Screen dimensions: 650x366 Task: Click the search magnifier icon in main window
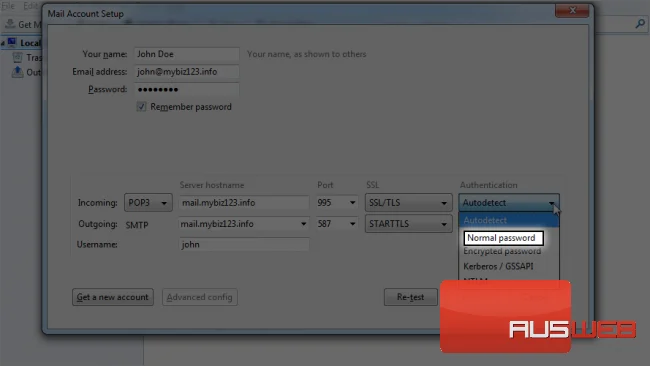640,24
